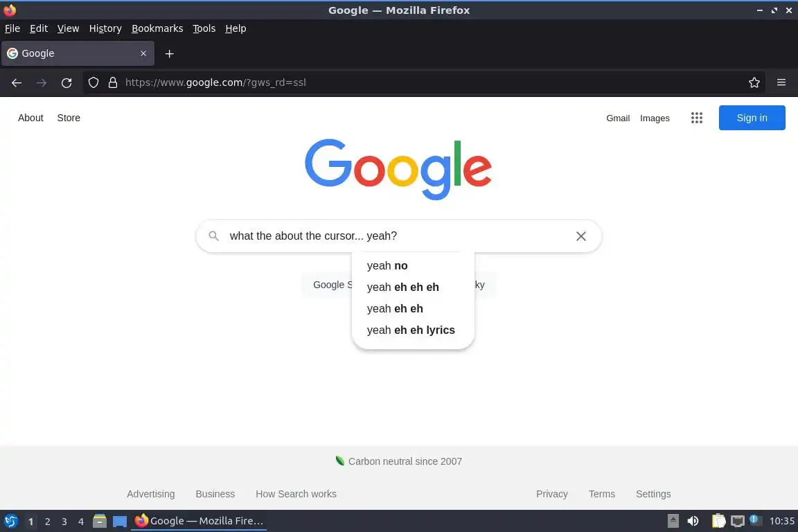Image resolution: width=798 pixels, height=532 pixels.
Task: Open the taskbar start menu icon
Action: [x=10, y=521]
